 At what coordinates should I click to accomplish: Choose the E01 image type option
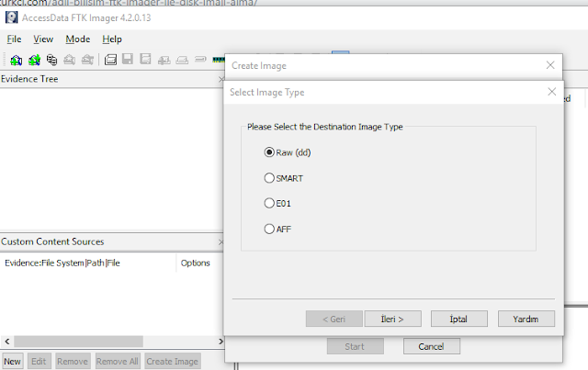pos(277,204)
